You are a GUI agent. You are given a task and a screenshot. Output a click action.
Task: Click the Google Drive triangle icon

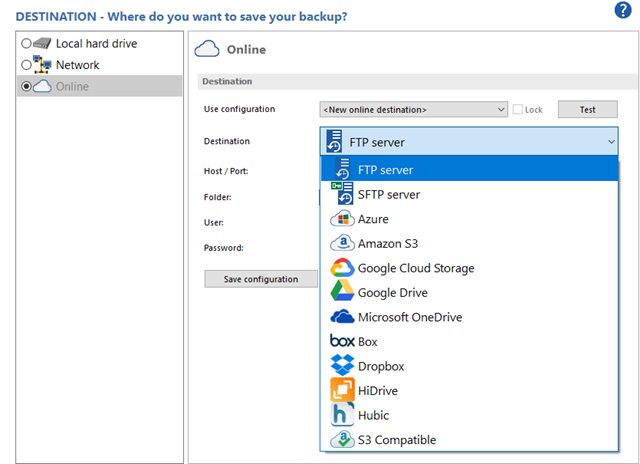342,292
